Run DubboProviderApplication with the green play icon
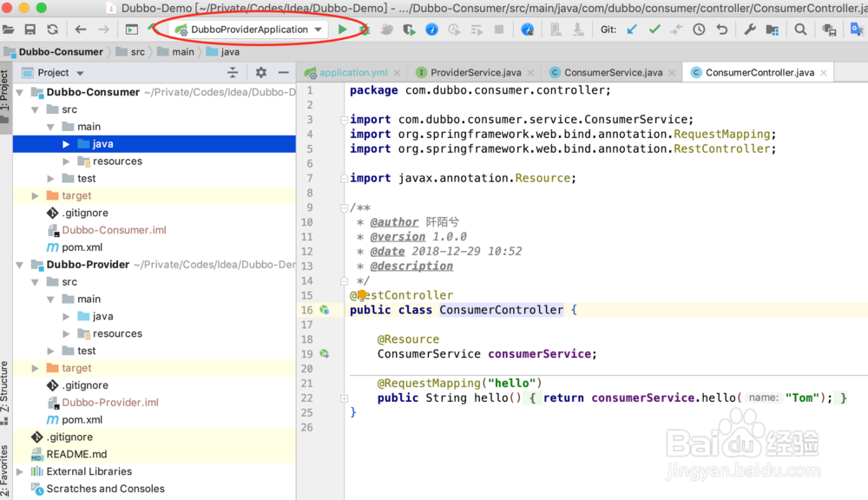Screen dimensions: 868x500 click(343, 30)
